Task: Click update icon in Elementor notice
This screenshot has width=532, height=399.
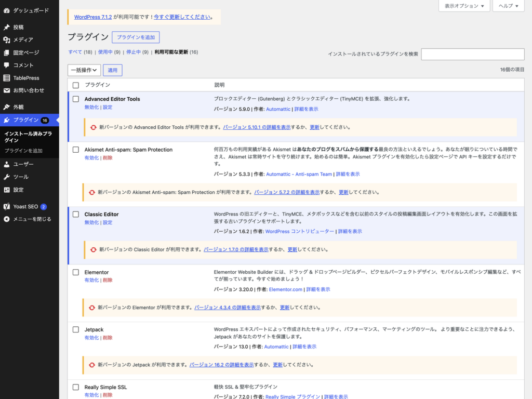Action: pos(92,308)
